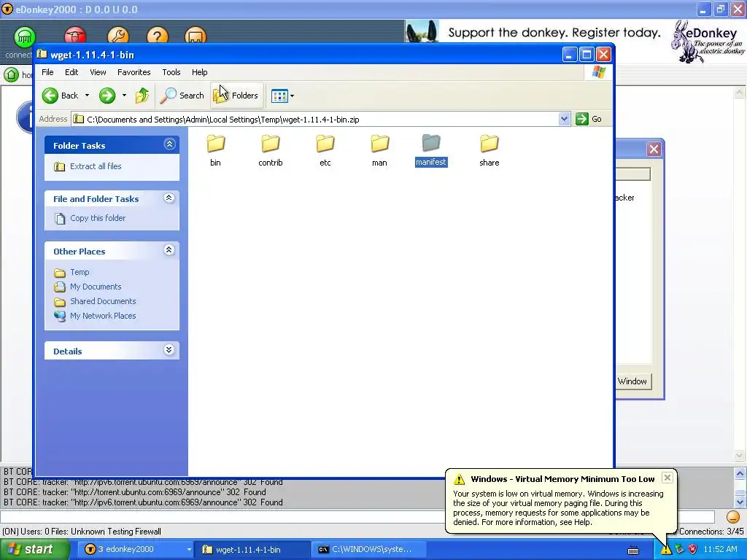Close the background dialog behind Explorer
This screenshot has height=560, width=747.
click(654, 149)
